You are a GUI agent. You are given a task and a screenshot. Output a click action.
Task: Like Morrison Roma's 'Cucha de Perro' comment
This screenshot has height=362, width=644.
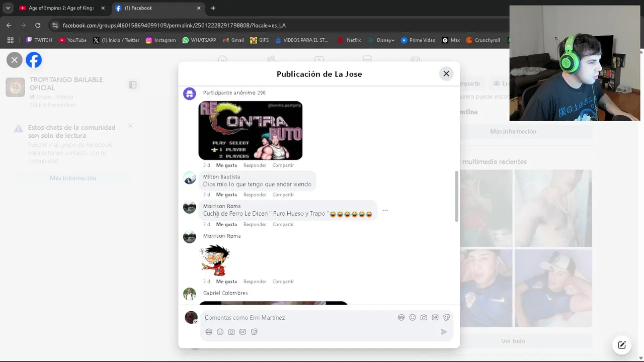(226, 224)
